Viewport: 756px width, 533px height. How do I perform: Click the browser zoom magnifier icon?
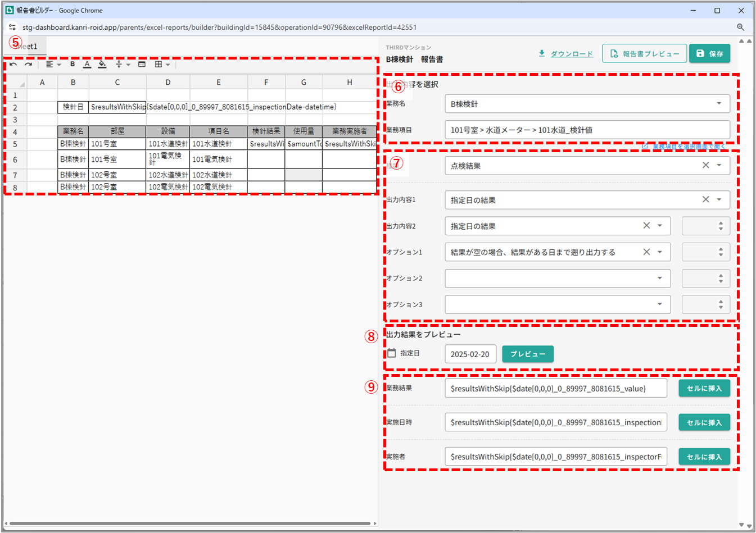click(x=740, y=27)
